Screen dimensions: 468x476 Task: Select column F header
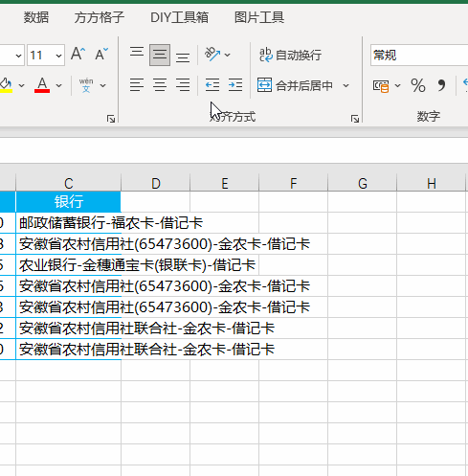[x=293, y=183]
